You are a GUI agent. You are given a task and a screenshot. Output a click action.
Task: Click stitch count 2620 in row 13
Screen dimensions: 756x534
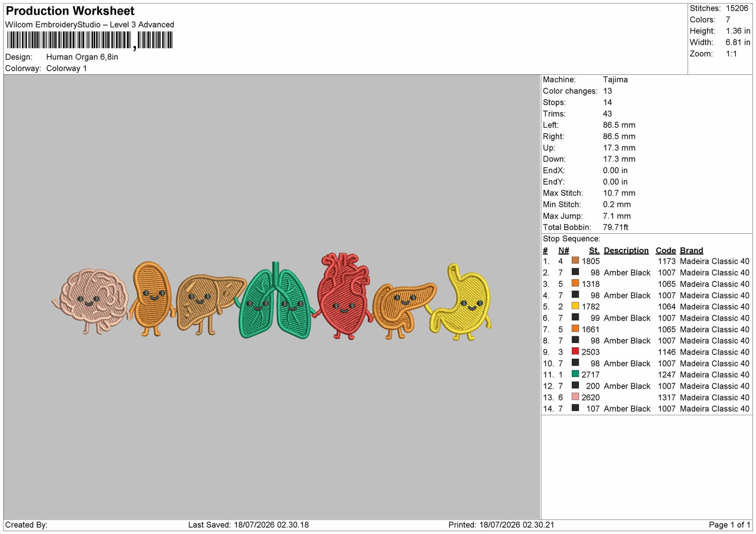[x=591, y=397]
